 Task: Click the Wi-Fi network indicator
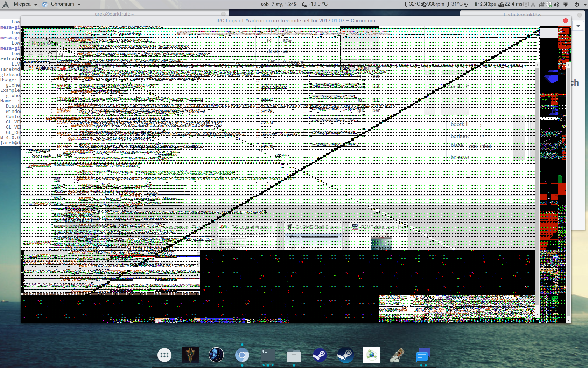coord(566,4)
